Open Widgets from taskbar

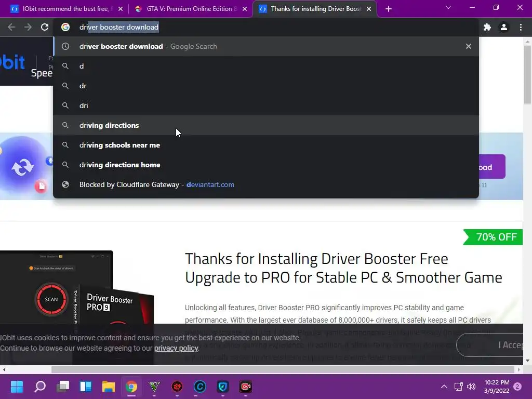[86, 387]
